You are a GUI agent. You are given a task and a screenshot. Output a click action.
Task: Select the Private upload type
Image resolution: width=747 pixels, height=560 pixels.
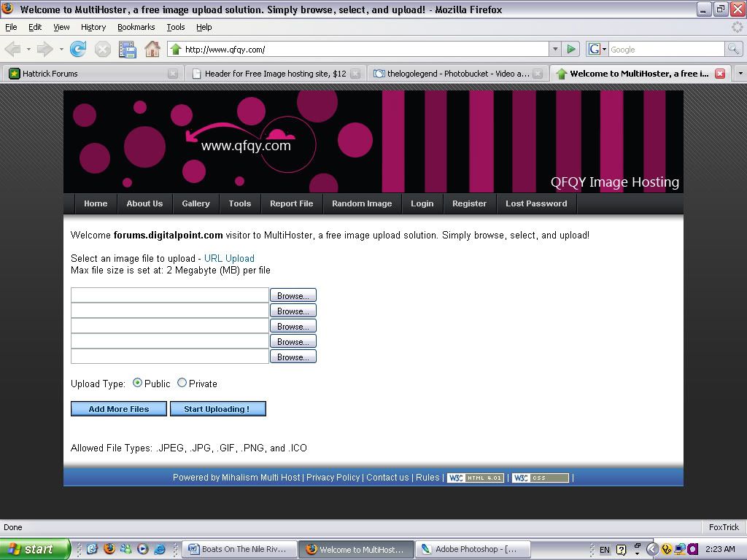point(182,383)
